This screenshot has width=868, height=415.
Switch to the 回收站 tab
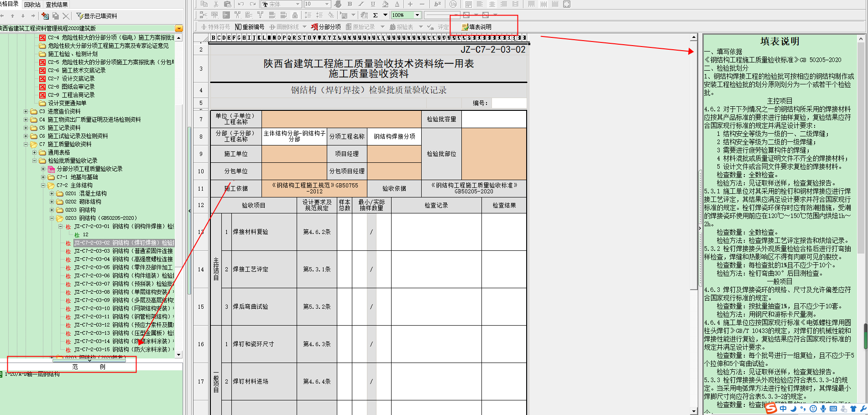[32, 5]
